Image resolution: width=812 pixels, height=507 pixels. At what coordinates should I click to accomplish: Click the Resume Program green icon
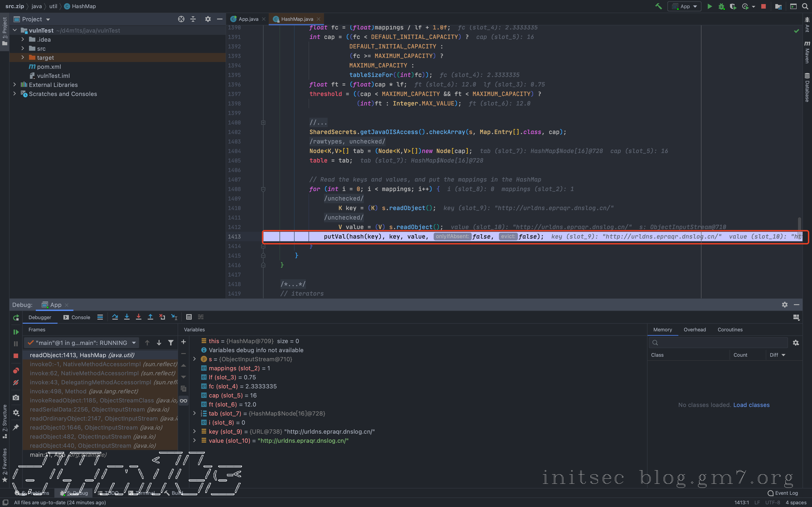(x=16, y=332)
